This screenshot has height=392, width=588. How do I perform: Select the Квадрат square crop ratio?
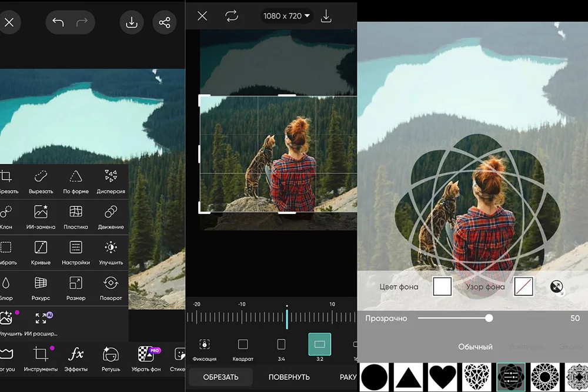[x=243, y=348]
